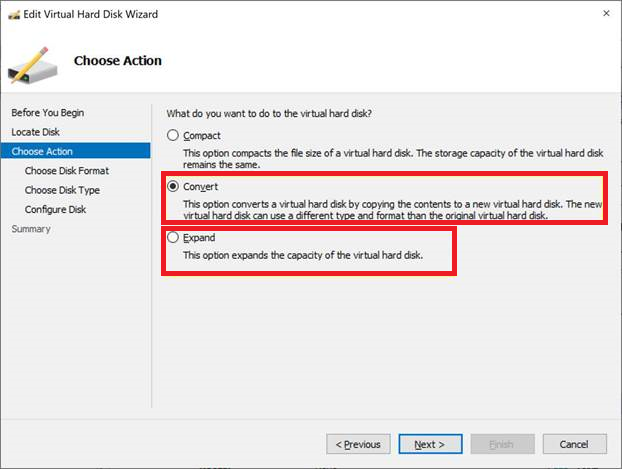The width and height of the screenshot is (622, 469).
Task: Select Choose Action in the sidebar
Action: [x=42, y=151]
